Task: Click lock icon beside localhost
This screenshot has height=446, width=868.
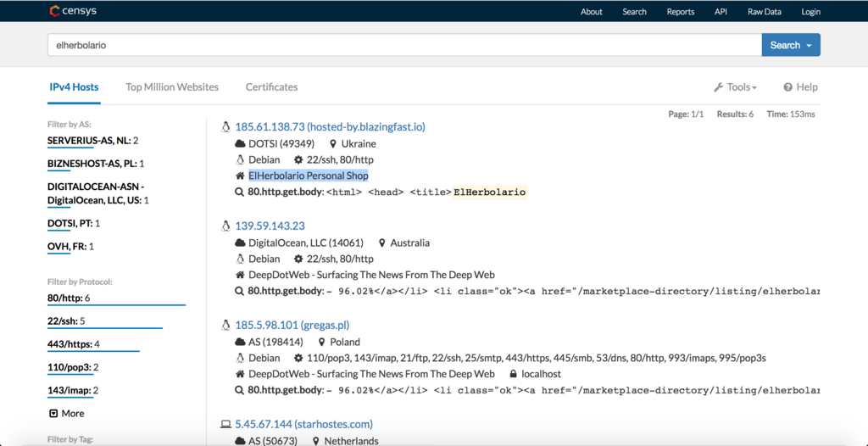Action: coord(513,374)
